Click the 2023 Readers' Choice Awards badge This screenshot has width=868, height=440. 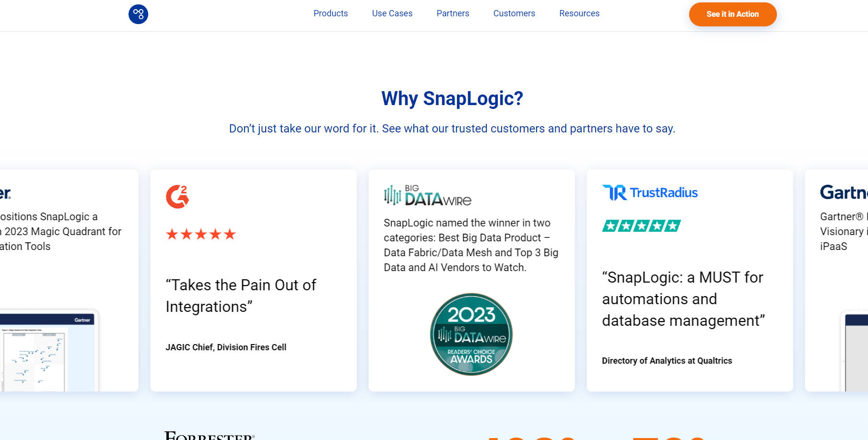tap(471, 335)
